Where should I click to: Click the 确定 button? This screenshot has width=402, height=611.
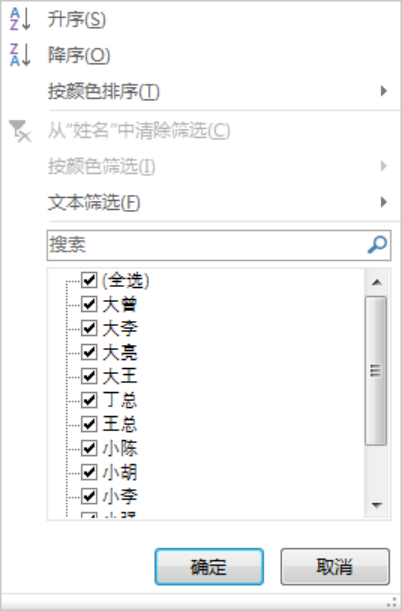209,567
